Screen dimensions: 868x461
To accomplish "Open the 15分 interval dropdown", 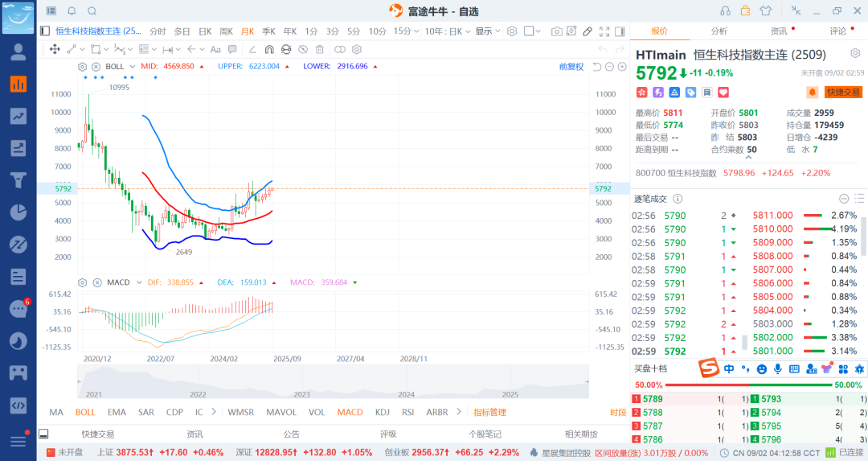I will [x=405, y=31].
